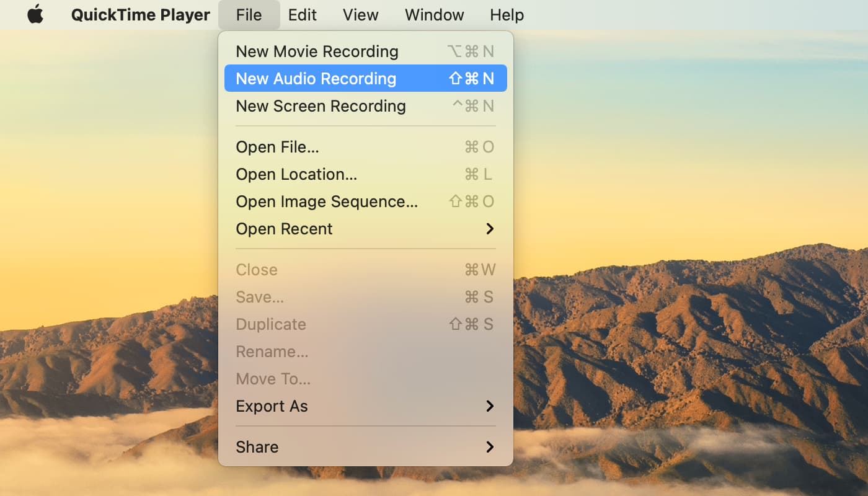Select Open Location… menu item

[x=366, y=174]
